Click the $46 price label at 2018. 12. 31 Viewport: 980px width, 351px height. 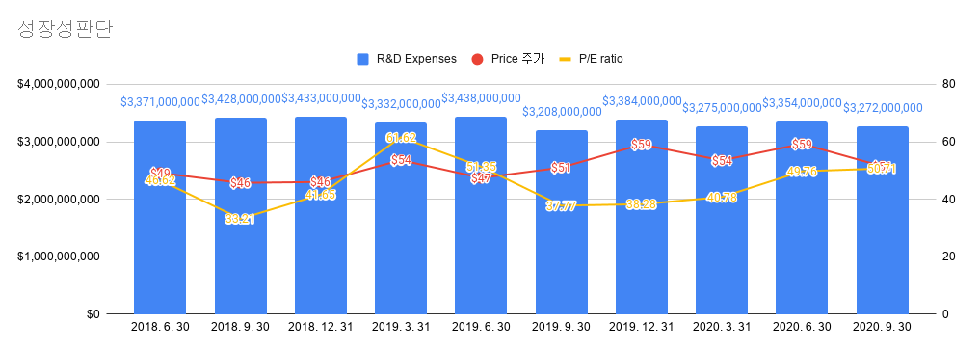point(321,182)
